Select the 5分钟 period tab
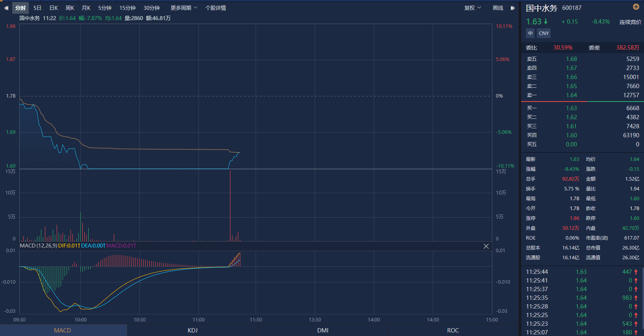The width and height of the screenshot is (644, 336). [x=105, y=8]
